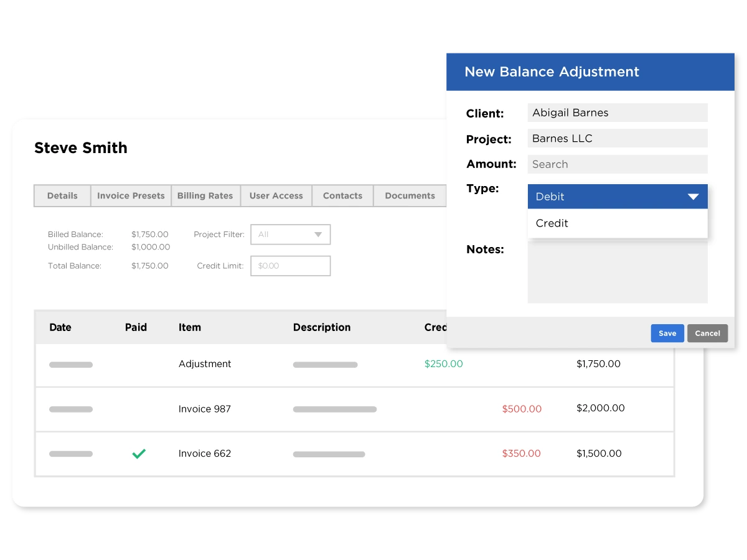Click the $1,750.00 balance in Adjustment row

pyautogui.click(x=598, y=364)
